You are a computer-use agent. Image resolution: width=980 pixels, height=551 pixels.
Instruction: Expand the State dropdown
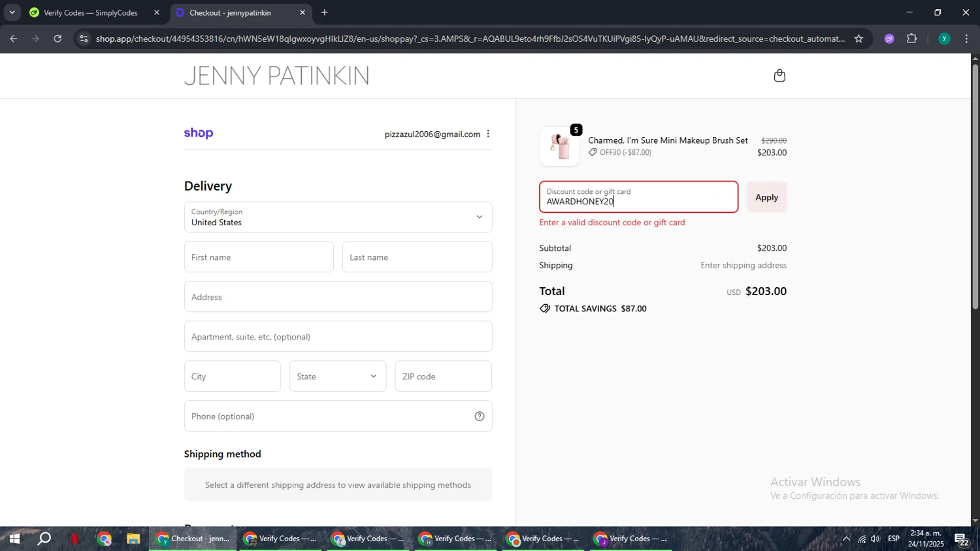338,377
